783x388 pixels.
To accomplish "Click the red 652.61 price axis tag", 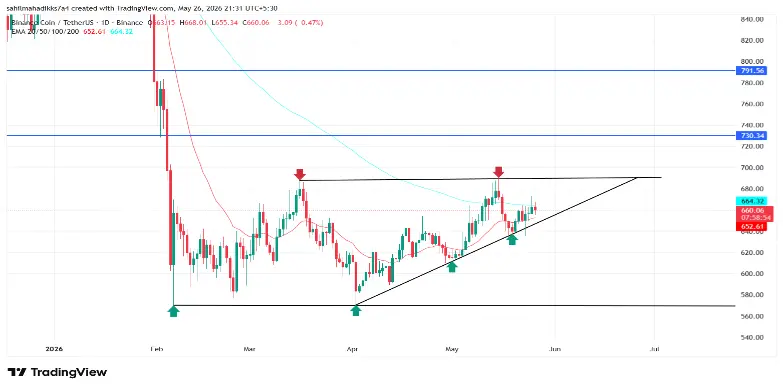I will tap(751, 227).
